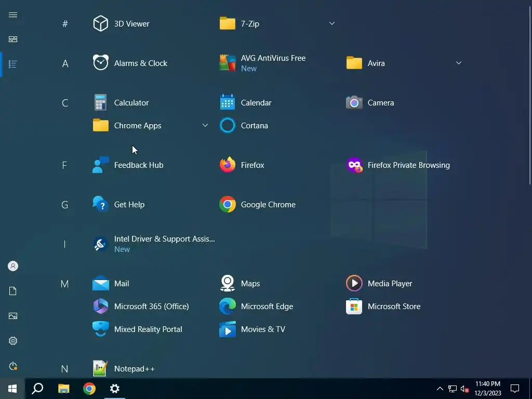Open taskbar Search

click(37, 389)
